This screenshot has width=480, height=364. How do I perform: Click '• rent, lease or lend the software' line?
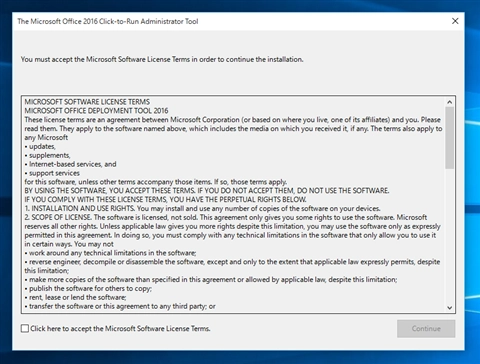pos(75,297)
